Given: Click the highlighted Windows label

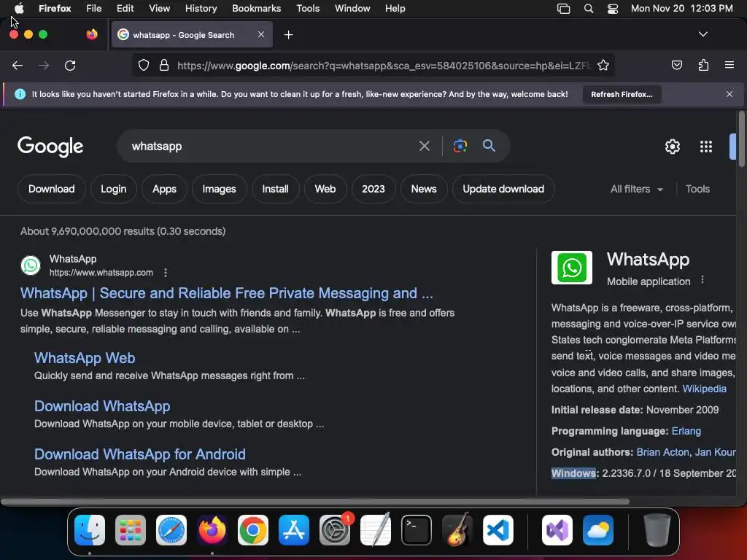Looking at the screenshot, I should pos(573,473).
